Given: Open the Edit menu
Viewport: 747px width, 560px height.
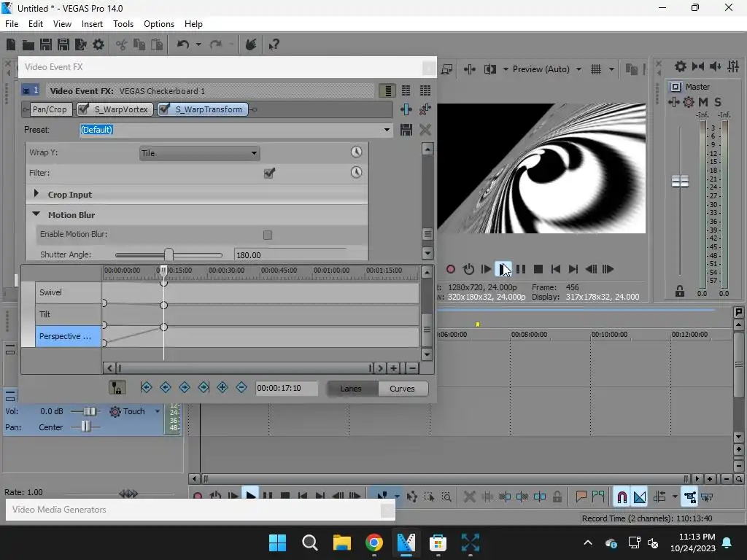Looking at the screenshot, I should point(35,24).
